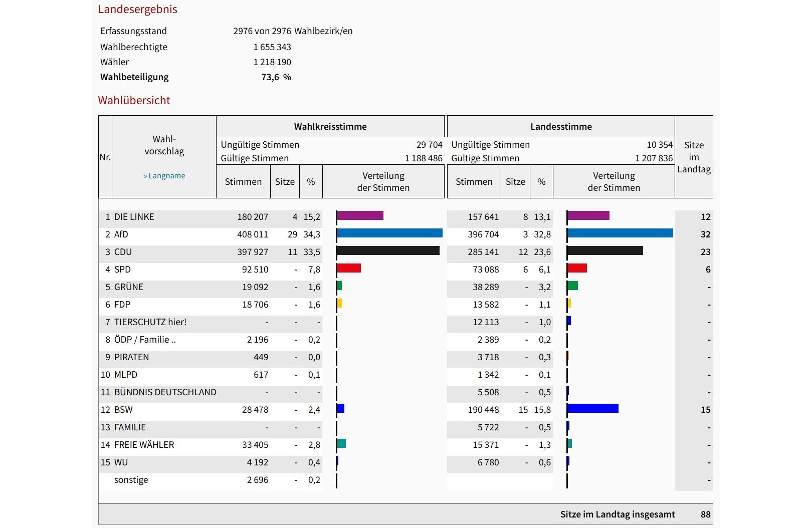
Task: Click the black CDU Wahlkreisstimme bar
Action: (x=388, y=251)
